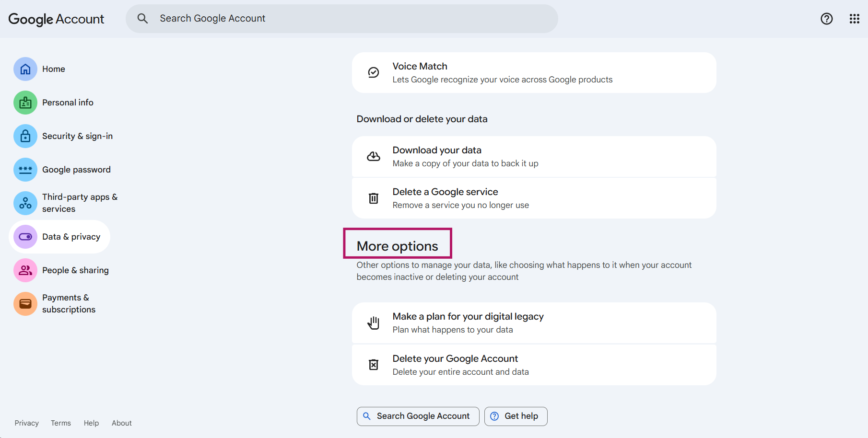Select the Home icon in the sidebar

coord(25,69)
